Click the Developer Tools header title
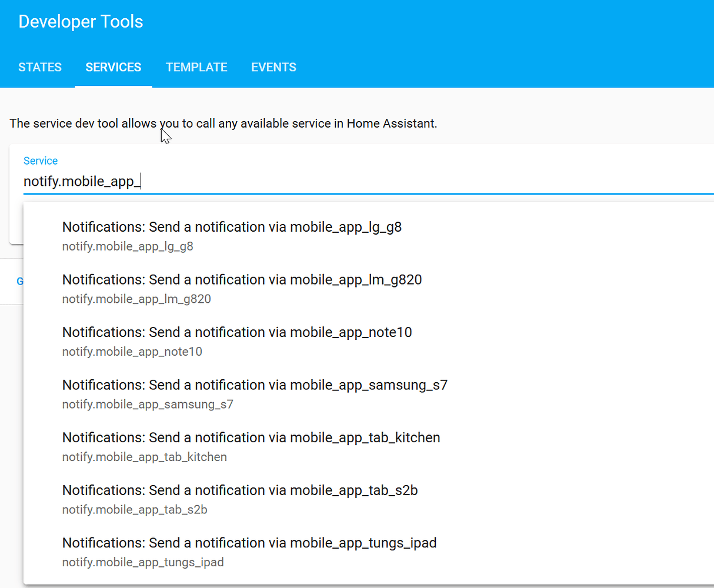Image resolution: width=714 pixels, height=588 pixels. point(81,22)
